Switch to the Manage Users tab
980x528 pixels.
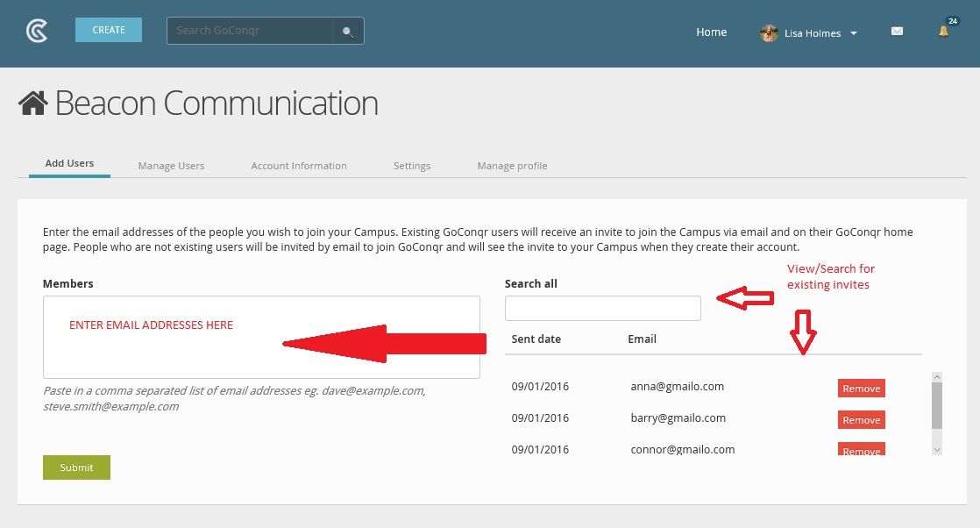[171, 166]
